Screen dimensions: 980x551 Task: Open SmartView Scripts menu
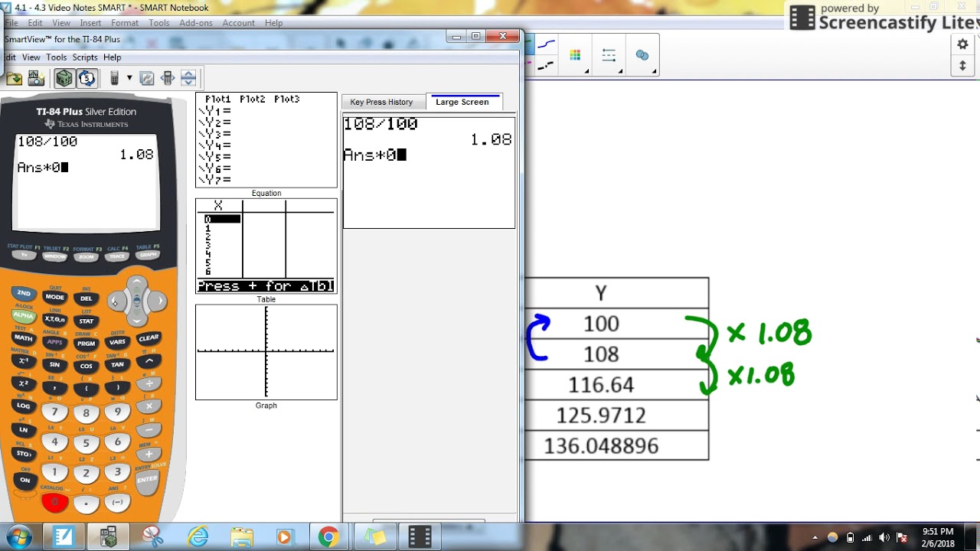point(85,57)
